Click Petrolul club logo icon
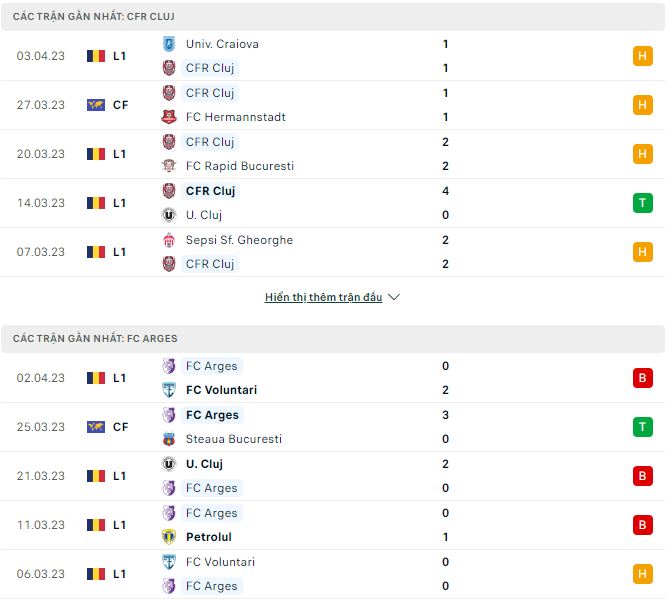This screenshot has width=671, height=601. [x=168, y=537]
